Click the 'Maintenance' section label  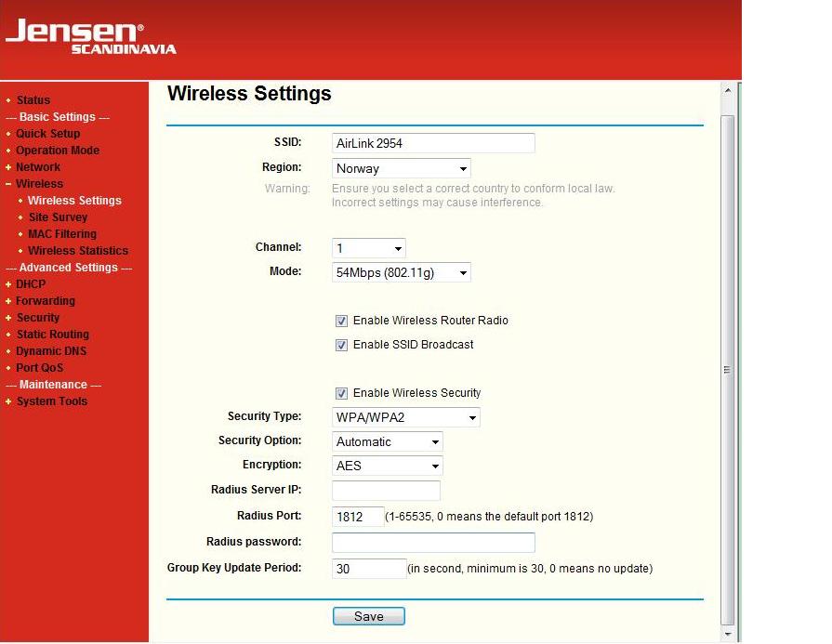[53, 385]
